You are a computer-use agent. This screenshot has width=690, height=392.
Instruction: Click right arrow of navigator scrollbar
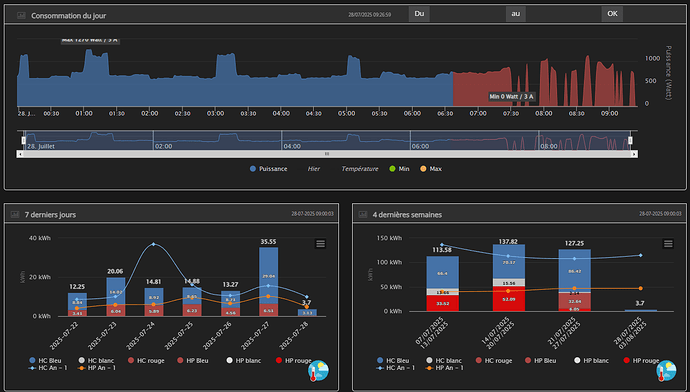(634, 154)
